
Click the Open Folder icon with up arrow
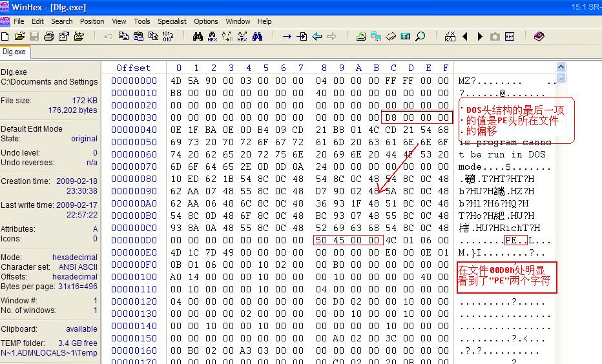click(79, 36)
